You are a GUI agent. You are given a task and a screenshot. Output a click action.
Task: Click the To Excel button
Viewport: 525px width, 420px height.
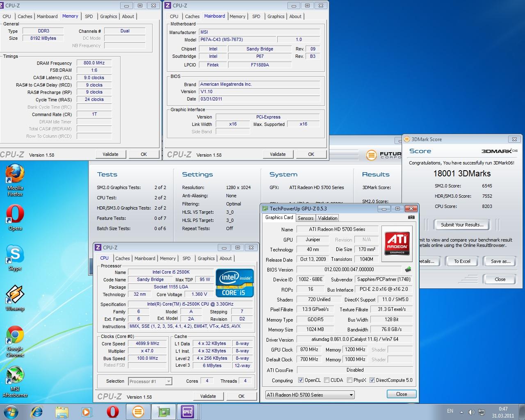tap(462, 261)
